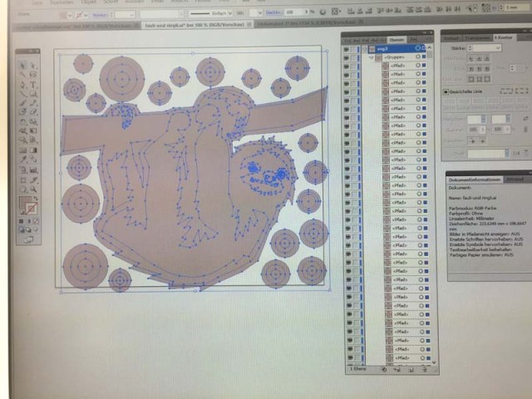The width and height of the screenshot is (532, 399).
Task: Hide the svg2 layer via eye icon
Action: coord(347,50)
